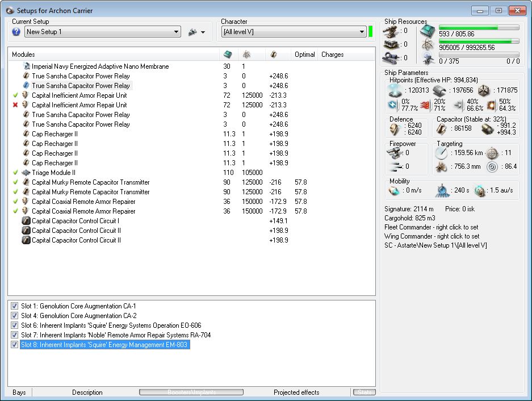
Task: Click the Defence armor repair icon
Action: tap(394, 129)
